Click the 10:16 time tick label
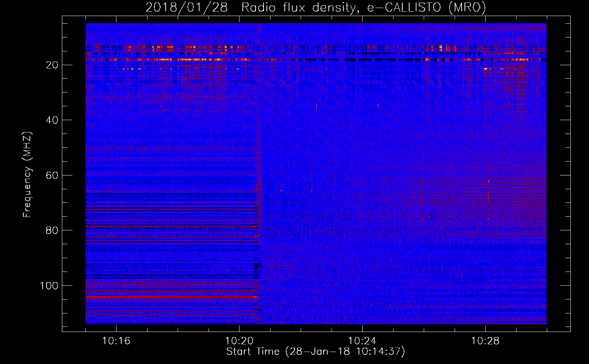 [x=116, y=341]
